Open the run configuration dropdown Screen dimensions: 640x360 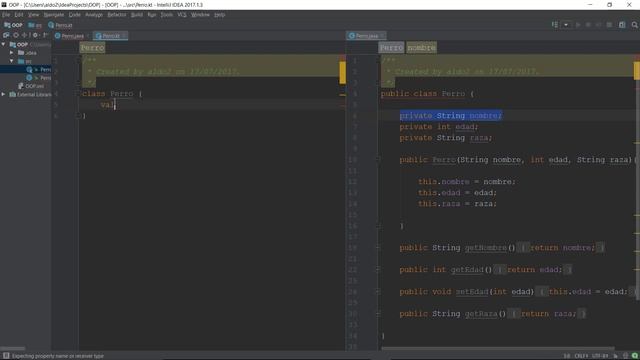(566, 25)
